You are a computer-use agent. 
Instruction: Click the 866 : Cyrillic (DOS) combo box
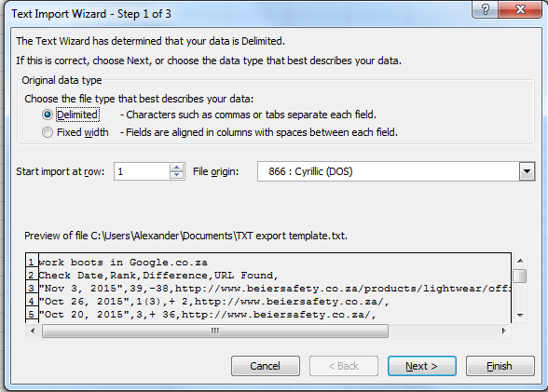(396, 171)
